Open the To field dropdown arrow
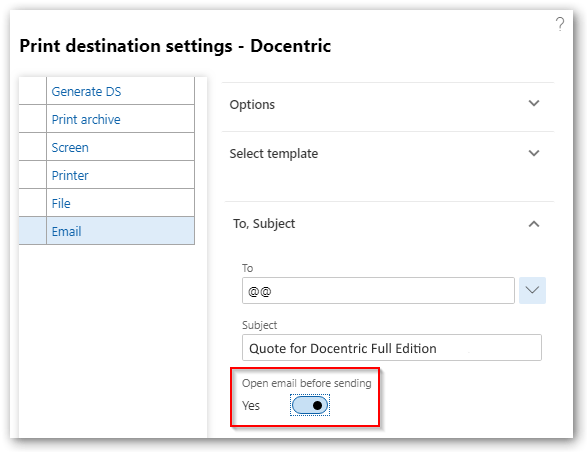This screenshot has height=452, width=587. pos(532,290)
